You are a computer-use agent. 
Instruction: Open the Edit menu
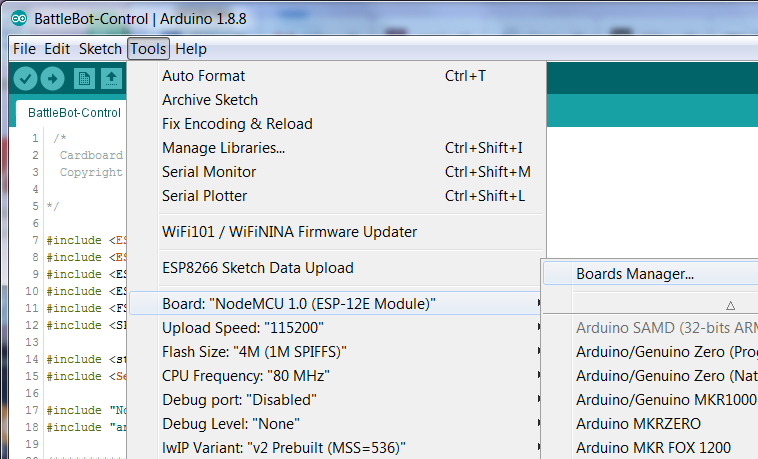pyautogui.click(x=57, y=49)
